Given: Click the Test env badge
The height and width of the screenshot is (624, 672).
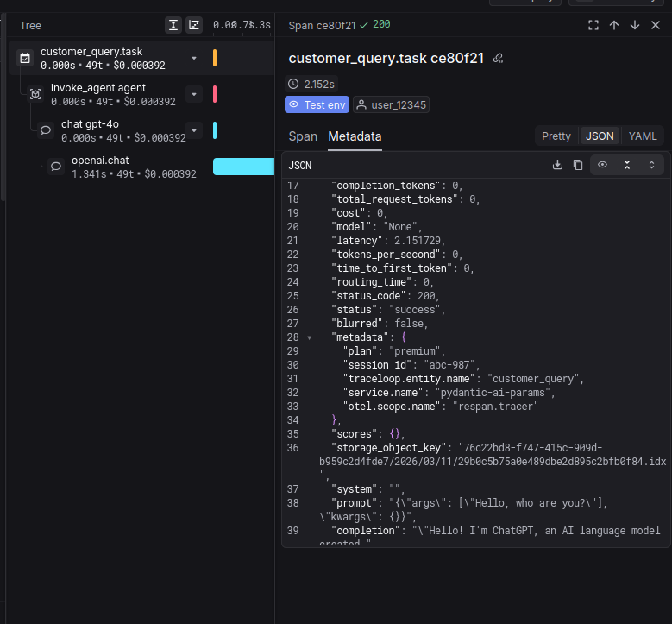Looking at the screenshot, I should (x=317, y=104).
